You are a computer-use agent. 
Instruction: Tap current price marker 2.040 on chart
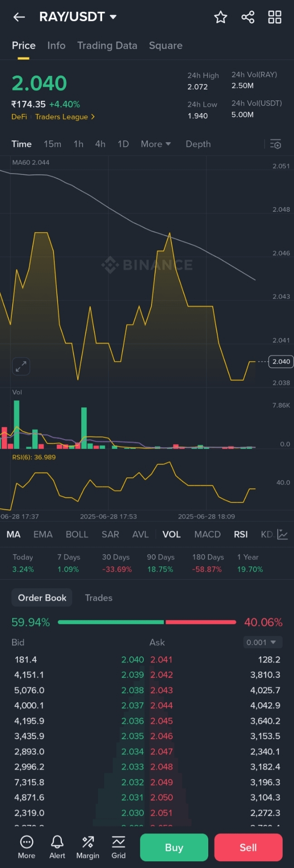click(x=281, y=362)
